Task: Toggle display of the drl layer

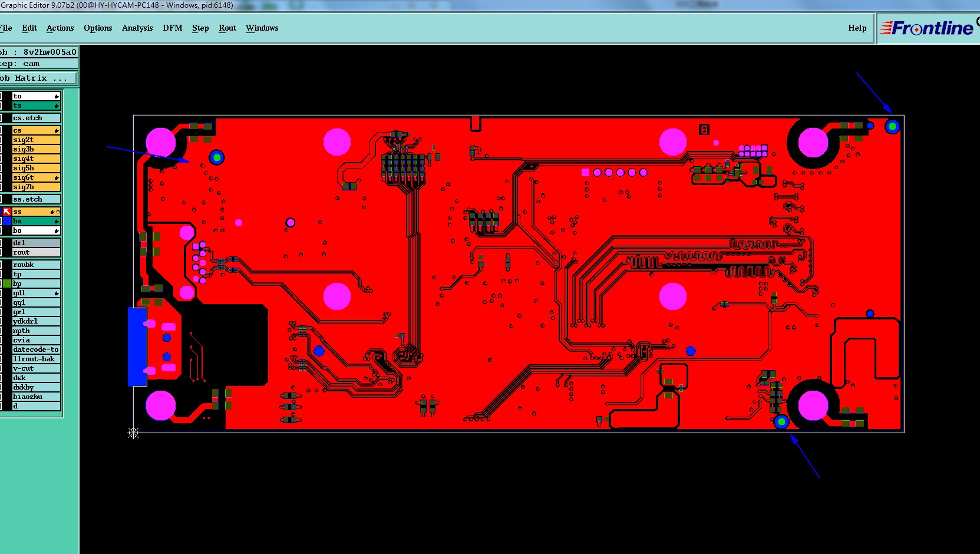Action: (x=37, y=243)
